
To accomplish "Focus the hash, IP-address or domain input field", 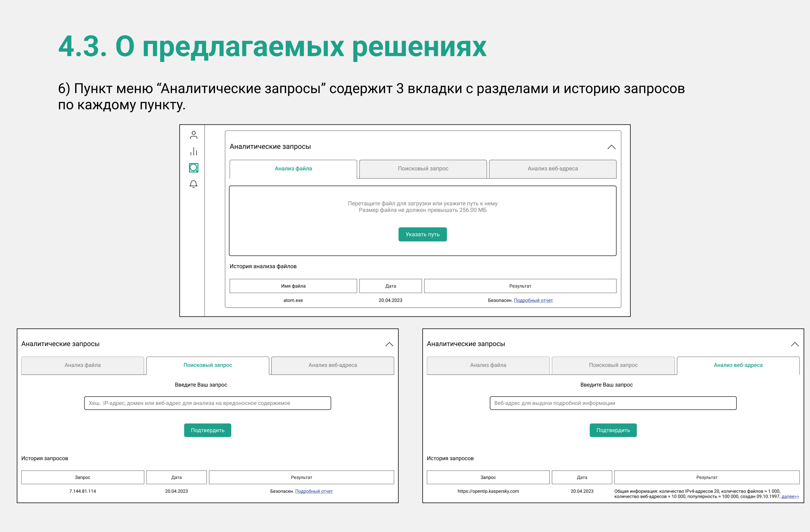I will point(208,403).
